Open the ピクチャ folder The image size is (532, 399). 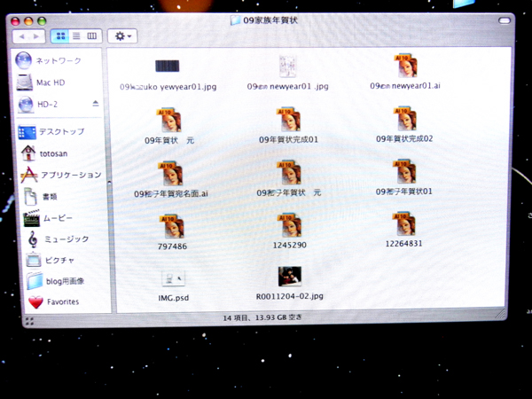(51, 260)
